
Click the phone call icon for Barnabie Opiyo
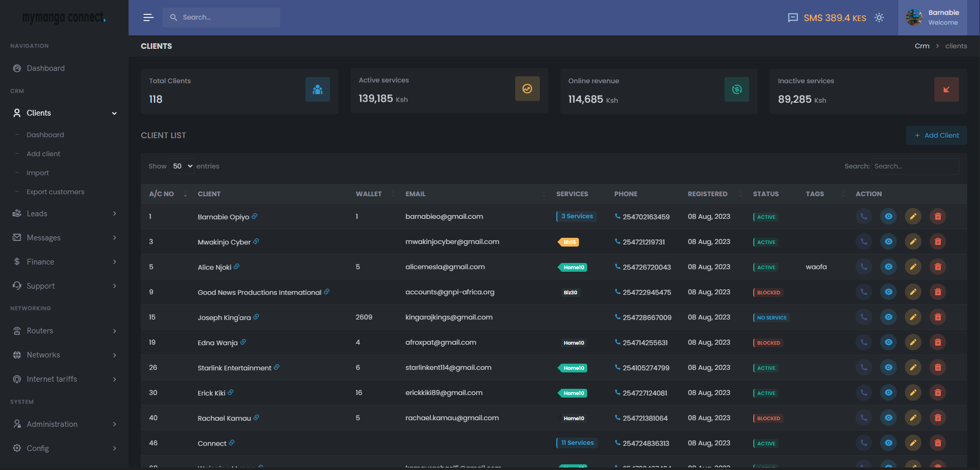863,217
